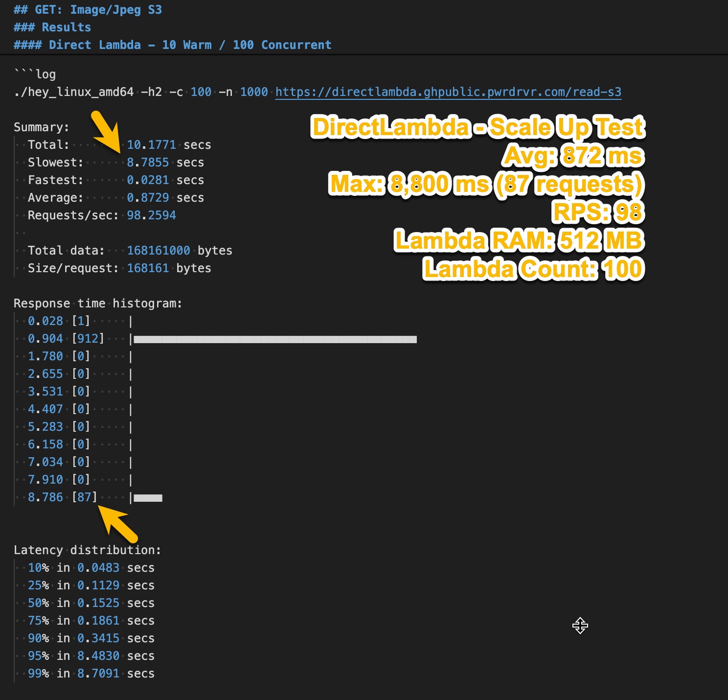Click the histogram row '3.531 [0]'
This screenshot has width=728, height=700.
coord(80,392)
